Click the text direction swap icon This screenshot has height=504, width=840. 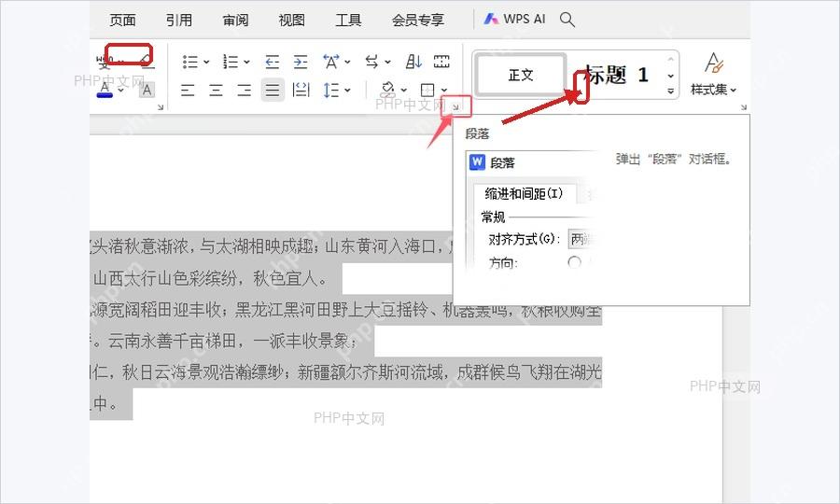point(371,63)
